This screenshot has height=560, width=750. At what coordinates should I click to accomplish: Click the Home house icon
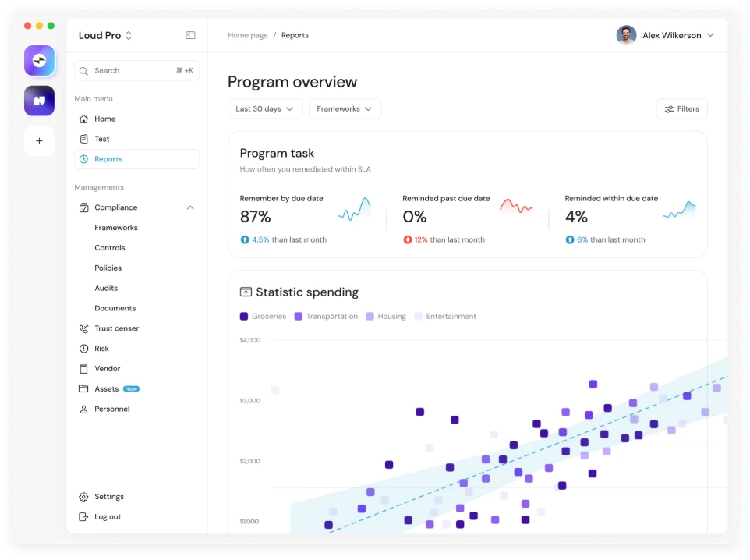84,119
